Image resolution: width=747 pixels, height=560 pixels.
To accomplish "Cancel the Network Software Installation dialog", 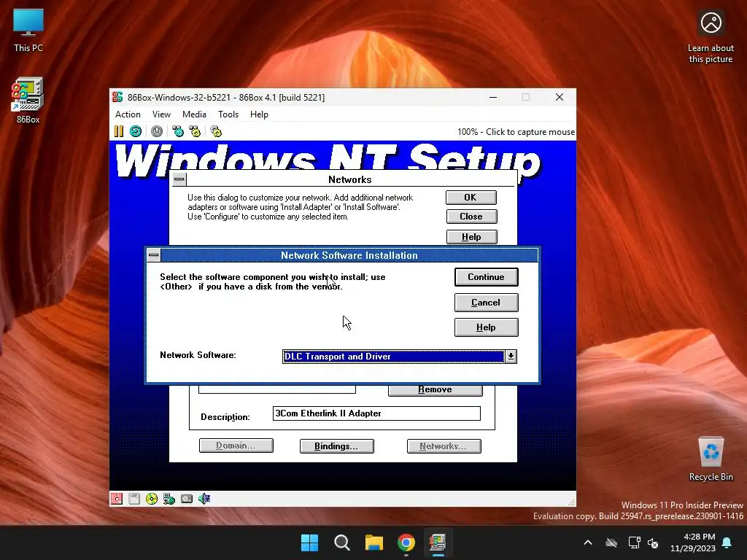I will [487, 303].
